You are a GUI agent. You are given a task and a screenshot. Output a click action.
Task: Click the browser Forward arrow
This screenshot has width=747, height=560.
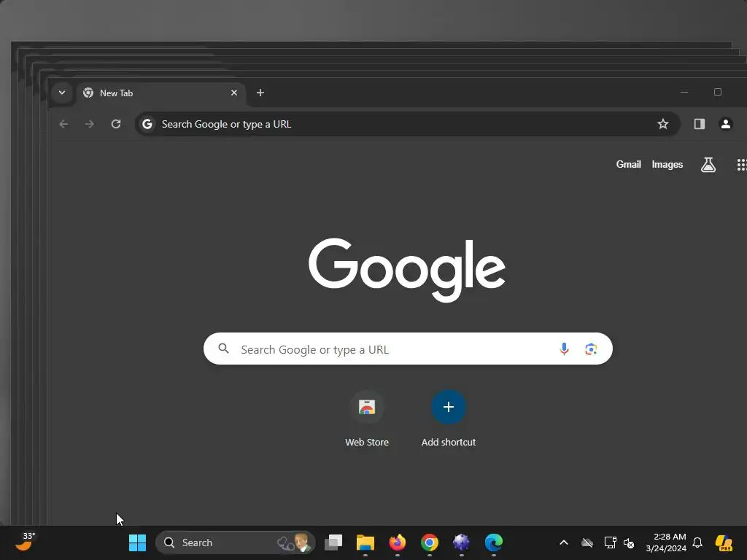click(90, 124)
